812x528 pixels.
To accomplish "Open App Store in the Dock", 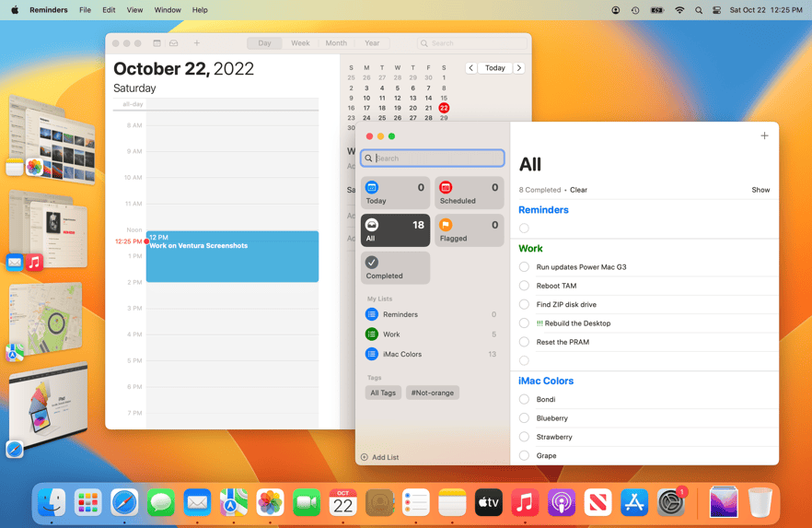I will pos(634,502).
